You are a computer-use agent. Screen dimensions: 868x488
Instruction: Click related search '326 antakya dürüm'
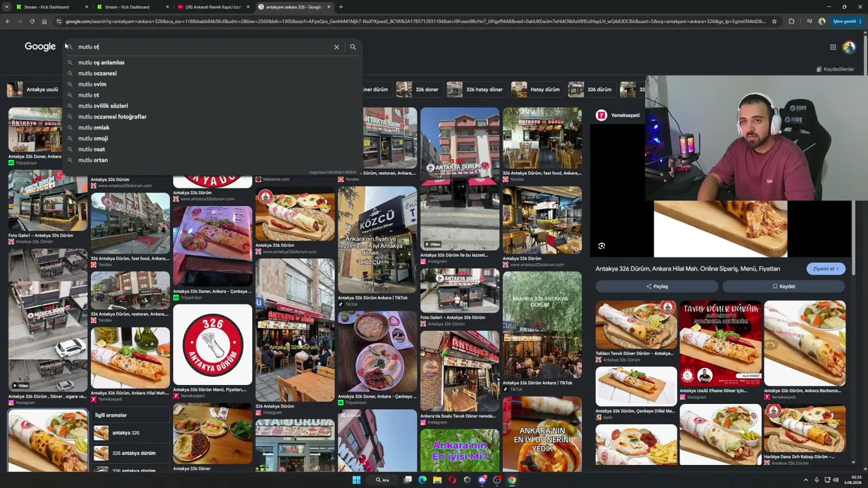tap(129, 453)
